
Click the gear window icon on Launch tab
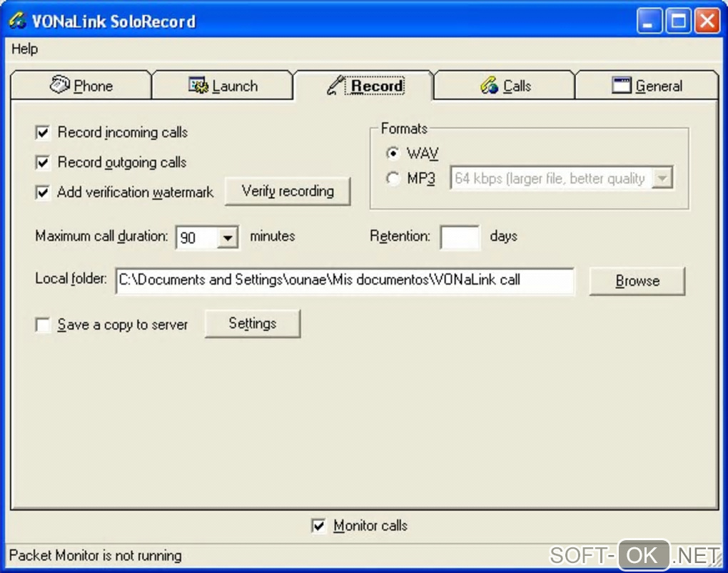point(198,85)
